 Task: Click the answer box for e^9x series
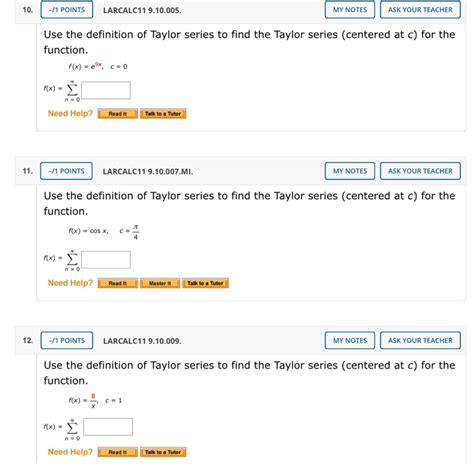pyautogui.click(x=106, y=90)
